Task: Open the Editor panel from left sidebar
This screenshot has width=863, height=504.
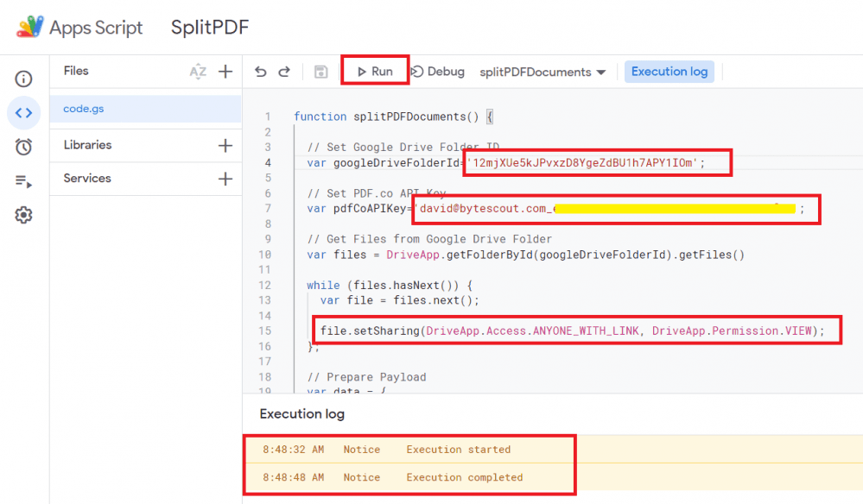Action: point(23,112)
